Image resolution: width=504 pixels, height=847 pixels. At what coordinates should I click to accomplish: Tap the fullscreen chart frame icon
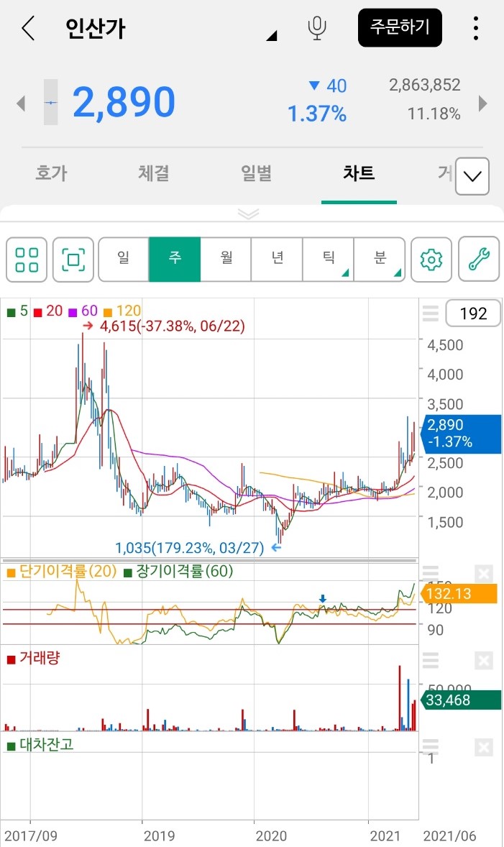coord(73,260)
